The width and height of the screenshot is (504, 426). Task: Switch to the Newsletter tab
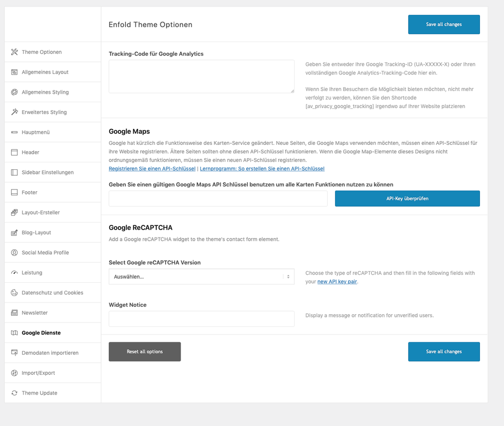coord(53,313)
